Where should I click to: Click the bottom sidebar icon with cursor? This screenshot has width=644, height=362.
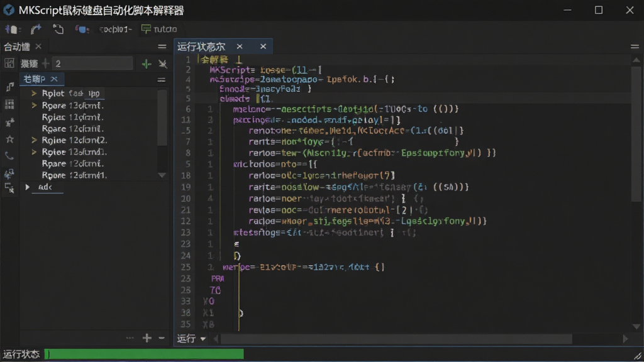click(9, 188)
